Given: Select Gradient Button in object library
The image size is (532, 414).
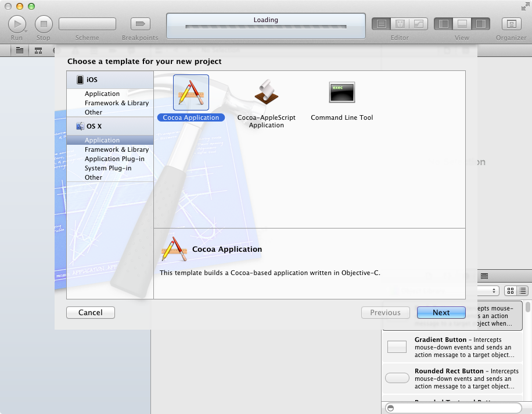Looking at the screenshot, I should pyautogui.click(x=452, y=347).
